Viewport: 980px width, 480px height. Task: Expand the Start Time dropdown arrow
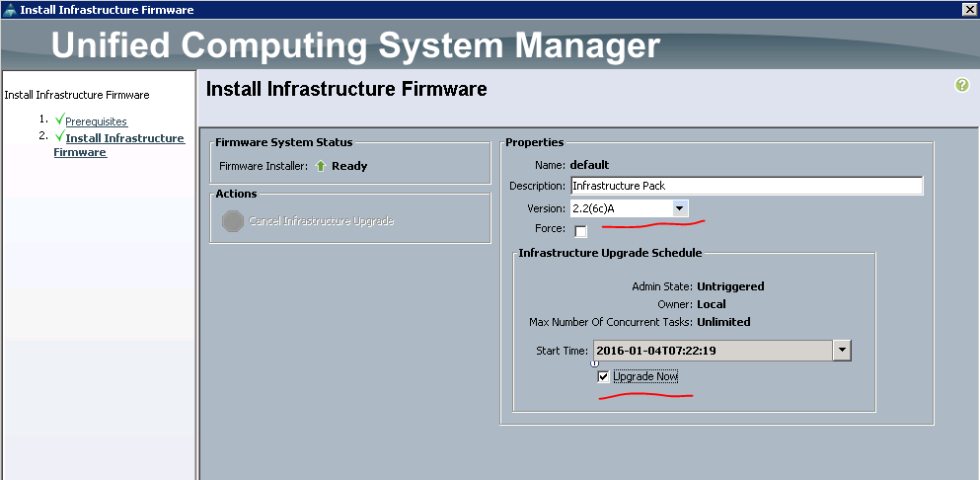pos(842,351)
